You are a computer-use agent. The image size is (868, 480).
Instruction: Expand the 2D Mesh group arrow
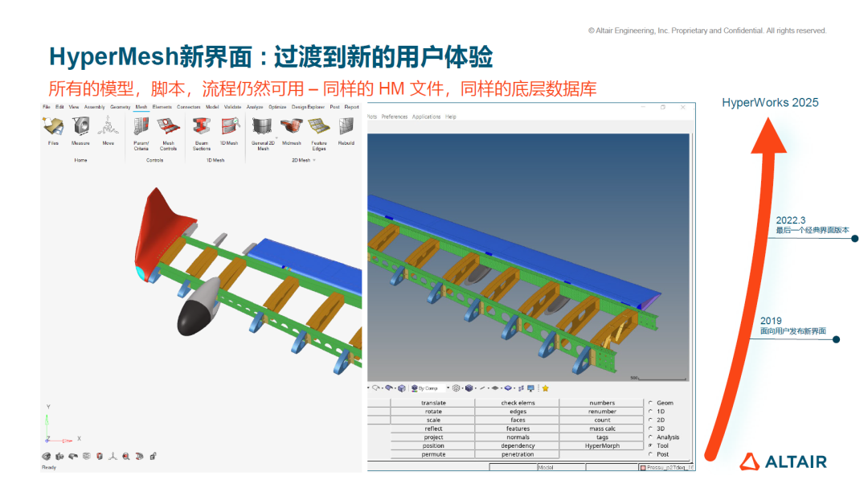[x=314, y=160]
